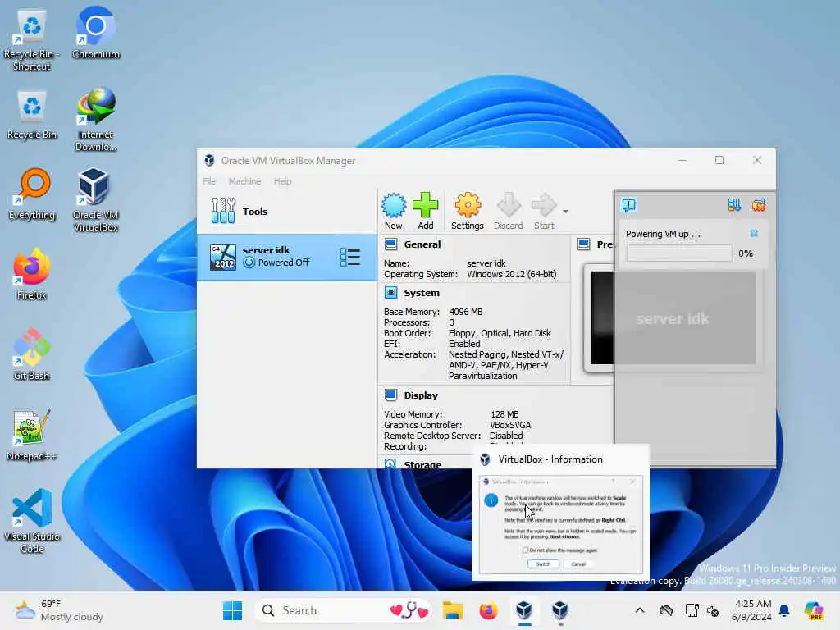Open the Machine menu
The image size is (840, 630).
click(x=244, y=181)
